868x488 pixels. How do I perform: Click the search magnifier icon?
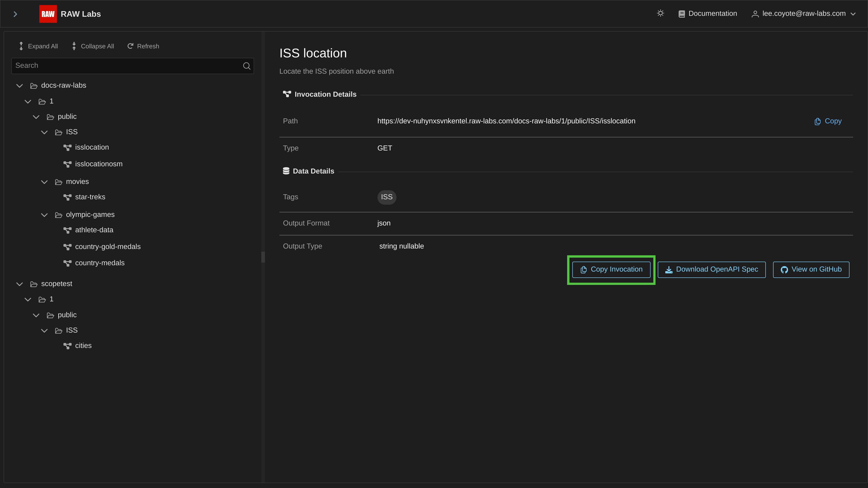click(247, 66)
